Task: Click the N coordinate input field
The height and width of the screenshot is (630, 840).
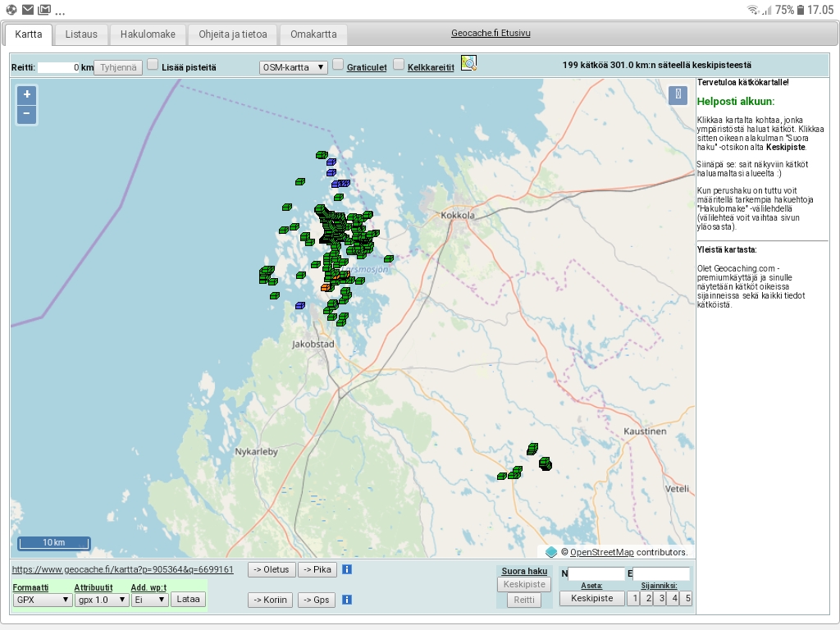Action: pyautogui.click(x=596, y=573)
